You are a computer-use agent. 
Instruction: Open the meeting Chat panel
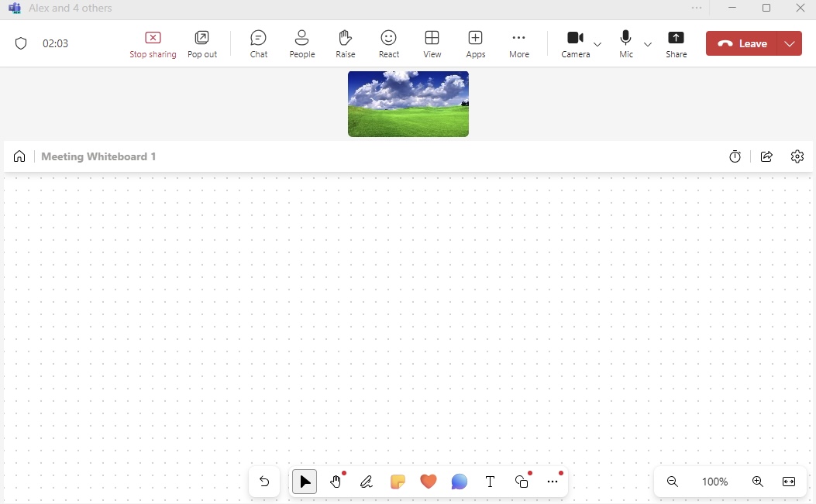tap(259, 44)
